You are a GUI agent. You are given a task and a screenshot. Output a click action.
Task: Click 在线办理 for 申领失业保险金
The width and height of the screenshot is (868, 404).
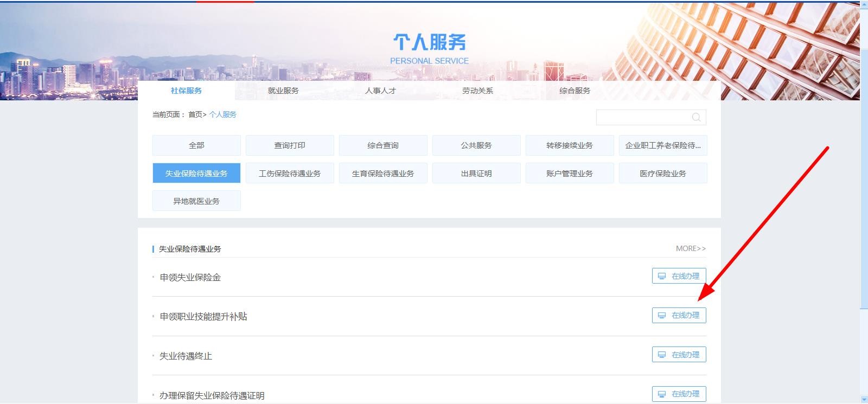[679, 276]
